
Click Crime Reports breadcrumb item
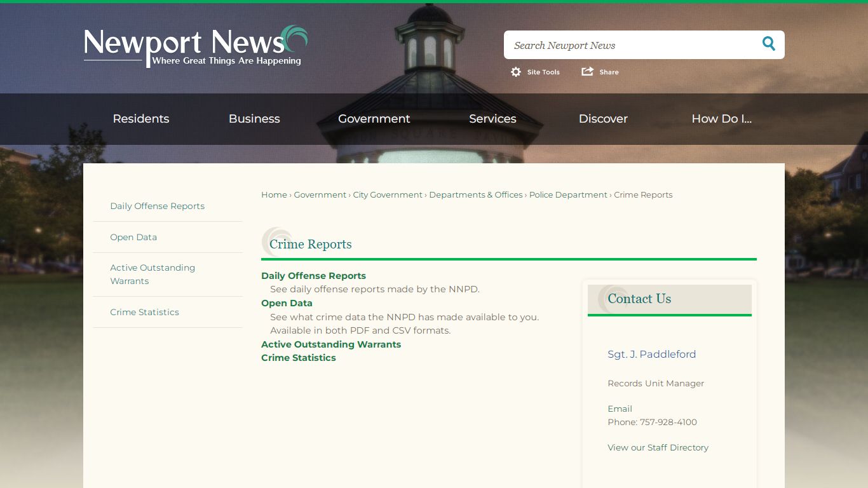point(643,195)
